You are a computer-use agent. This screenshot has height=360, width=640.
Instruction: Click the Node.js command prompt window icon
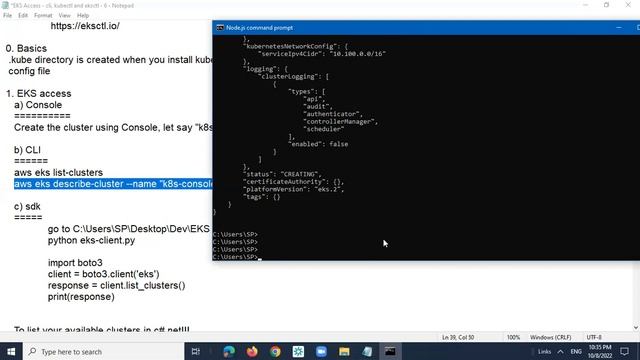tap(220, 28)
